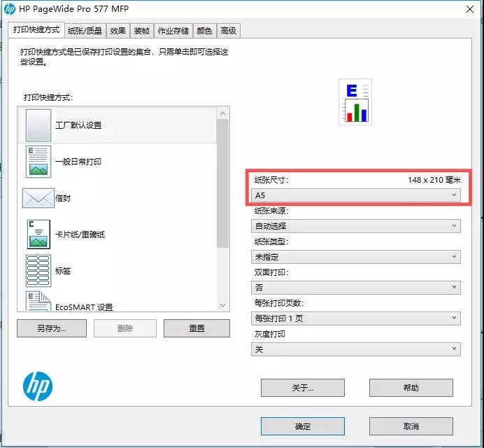Click the shortcut list scroll down arrow
This screenshot has width=484, height=448.
tap(223, 305)
